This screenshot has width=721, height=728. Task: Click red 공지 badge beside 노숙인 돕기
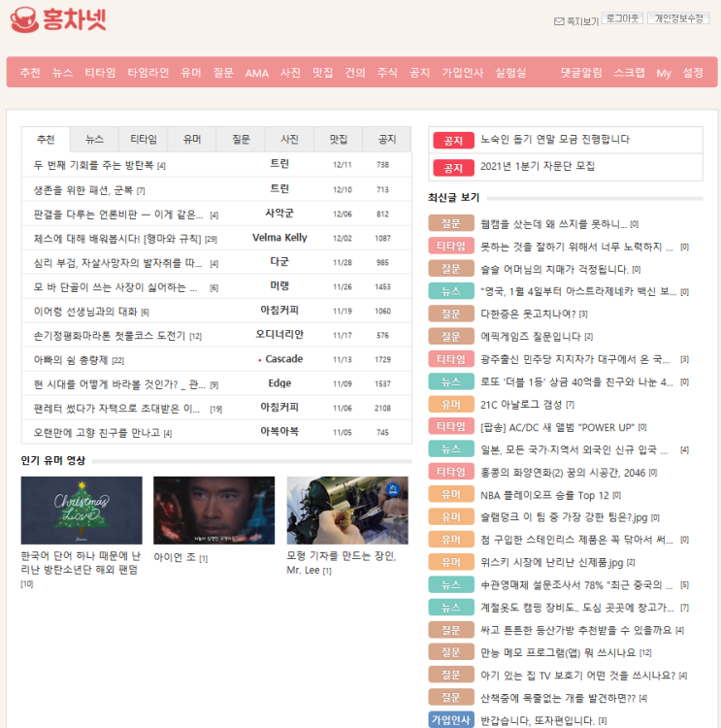point(453,140)
